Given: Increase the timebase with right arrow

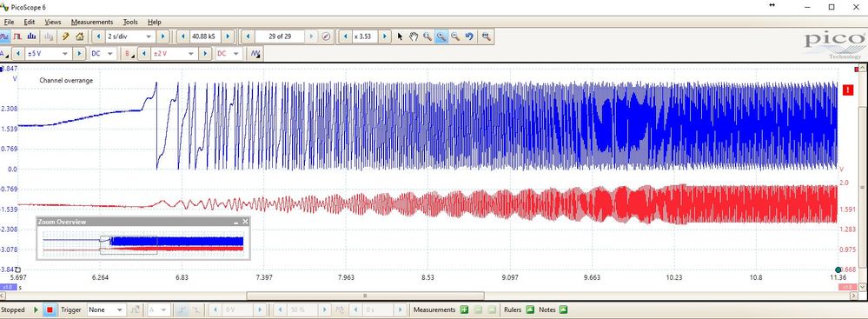Looking at the screenshot, I should (x=162, y=37).
